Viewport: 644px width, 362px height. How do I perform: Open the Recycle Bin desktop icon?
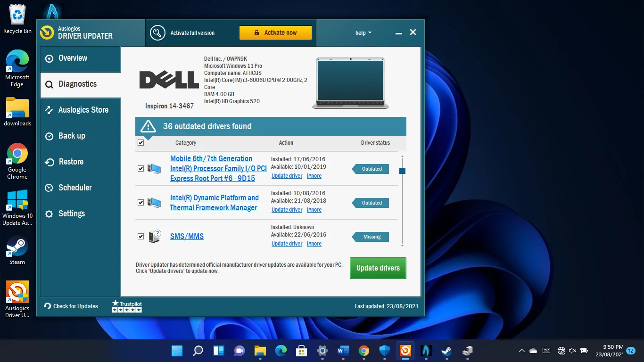coord(17,20)
